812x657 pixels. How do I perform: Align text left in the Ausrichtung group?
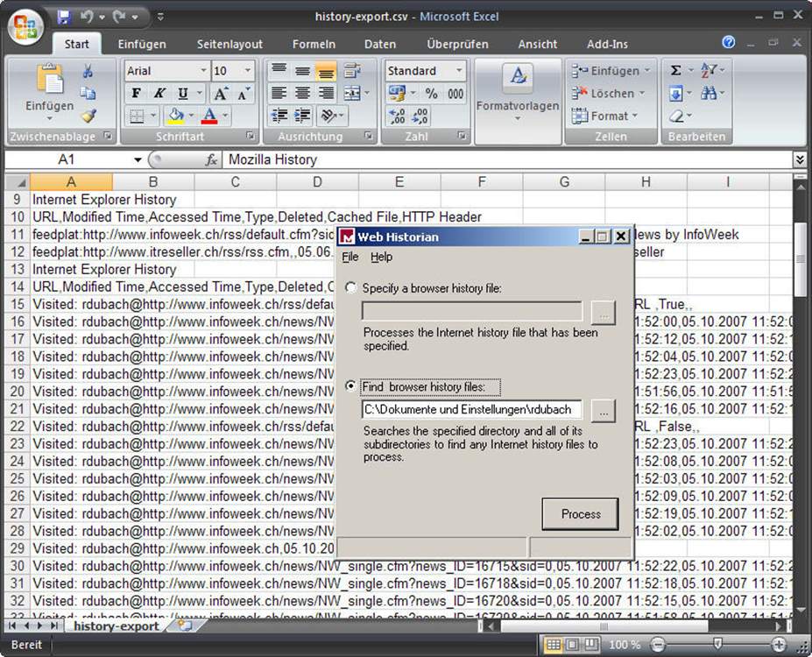tap(279, 93)
